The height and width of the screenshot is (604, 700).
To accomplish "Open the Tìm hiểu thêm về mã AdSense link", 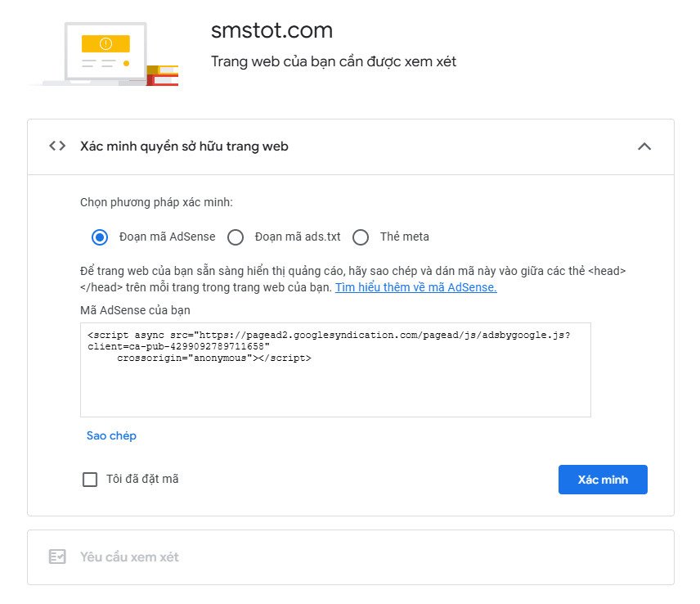I will 415,287.
